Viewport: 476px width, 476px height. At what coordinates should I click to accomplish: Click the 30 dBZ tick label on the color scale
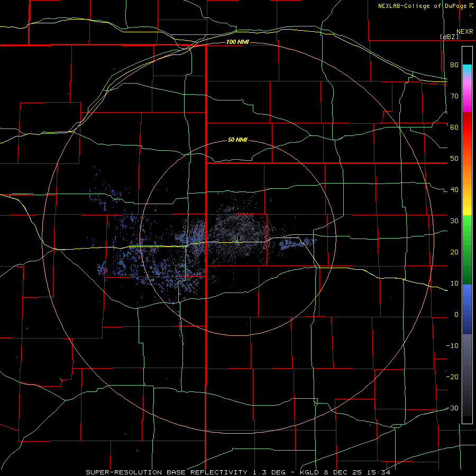pyautogui.click(x=454, y=221)
